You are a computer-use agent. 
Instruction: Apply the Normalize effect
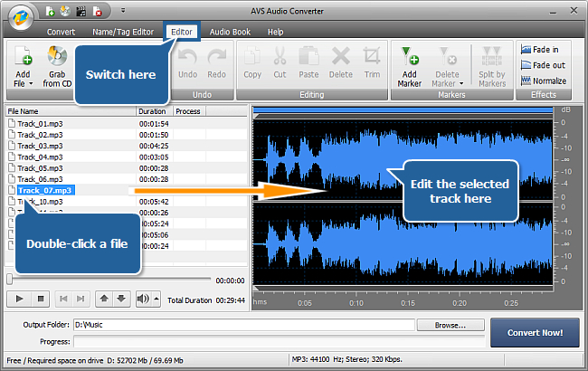tap(544, 81)
